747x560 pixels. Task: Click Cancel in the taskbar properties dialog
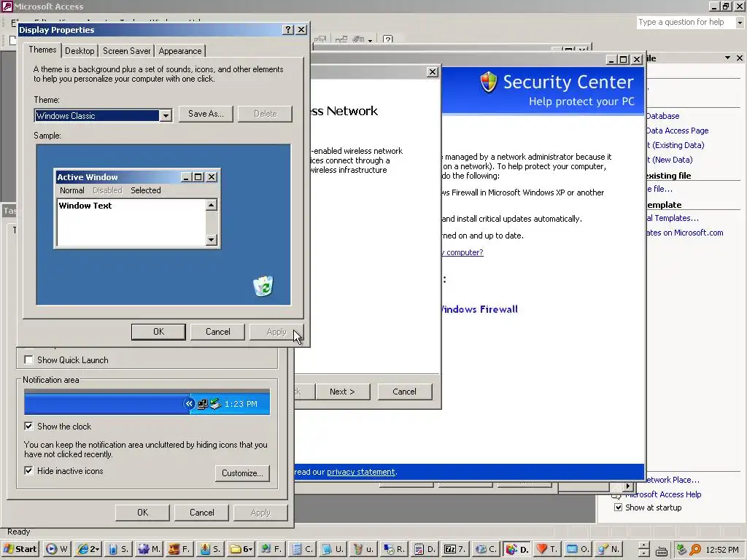(x=202, y=513)
